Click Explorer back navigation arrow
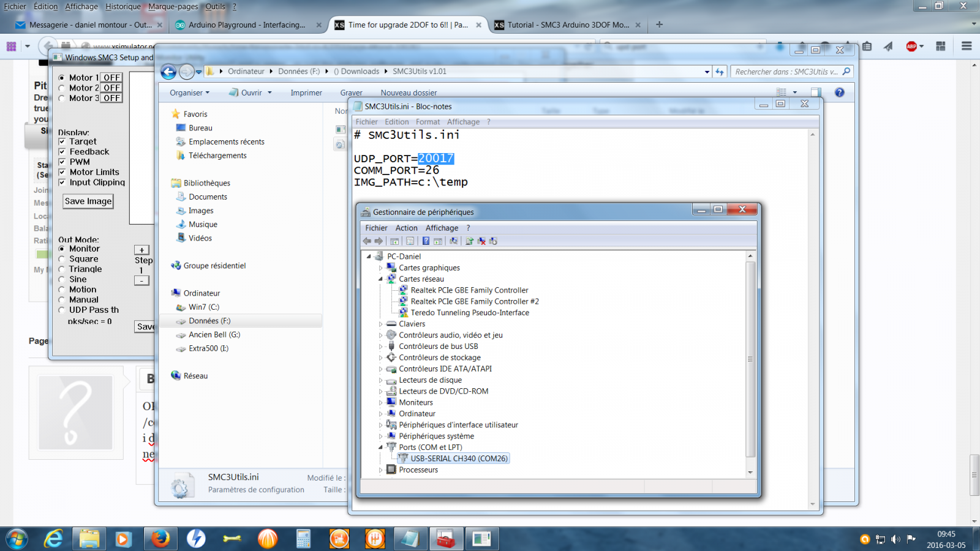 coord(168,72)
